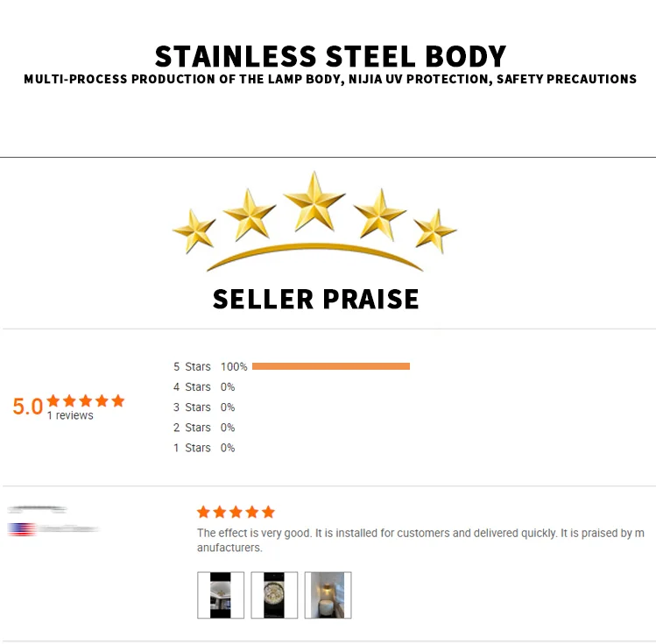Filter reviews by 1 Stars
The image size is (656, 644).
point(192,447)
